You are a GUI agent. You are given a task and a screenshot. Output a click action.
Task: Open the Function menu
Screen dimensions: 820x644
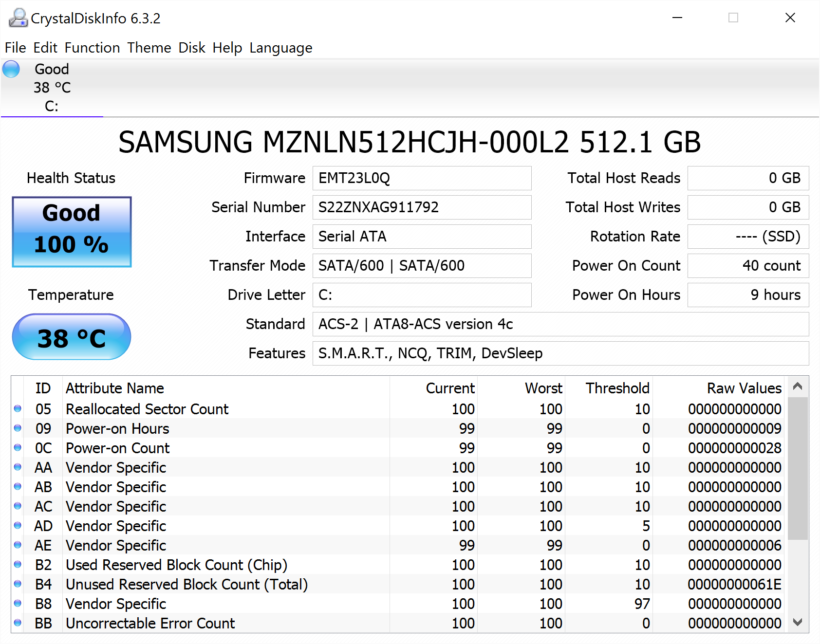point(92,48)
